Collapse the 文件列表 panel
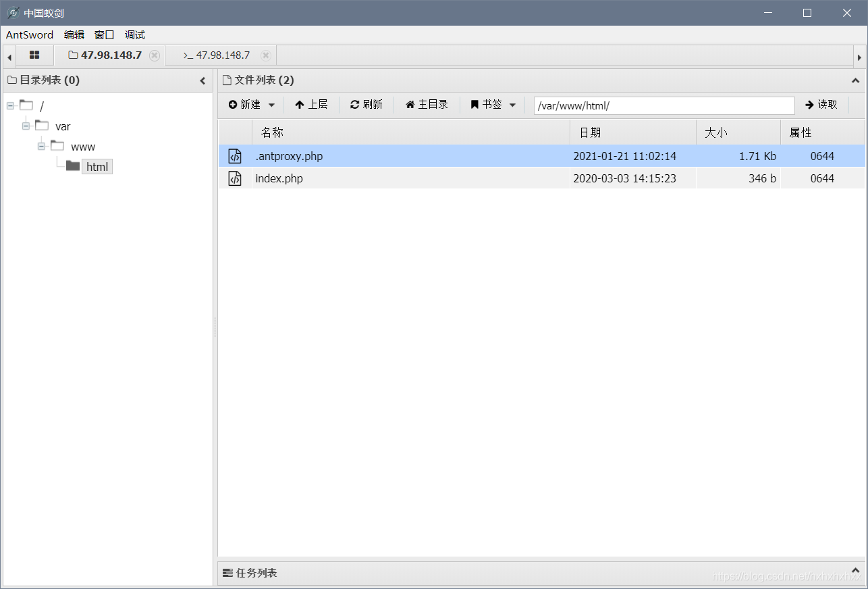The height and width of the screenshot is (589, 868). click(x=856, y=80)
